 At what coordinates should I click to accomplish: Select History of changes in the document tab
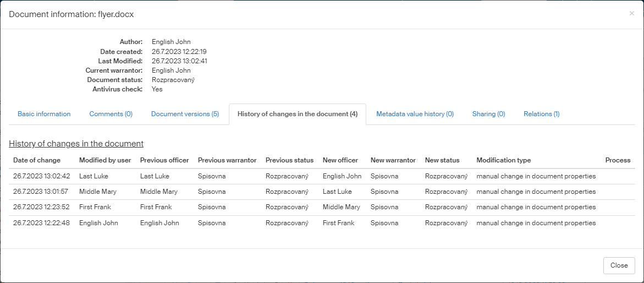(297, 114)
